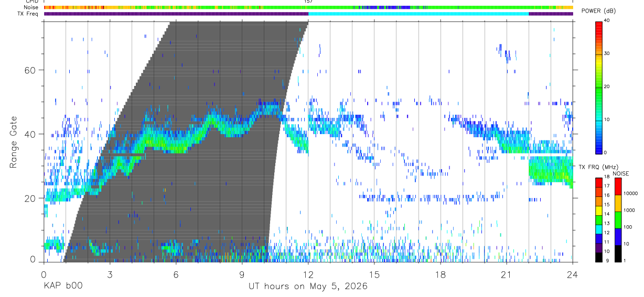The width and height of the screenshot is (644, 297).
Task: Click the "0" tick on the power colorbar
Action: pos(606,152)
